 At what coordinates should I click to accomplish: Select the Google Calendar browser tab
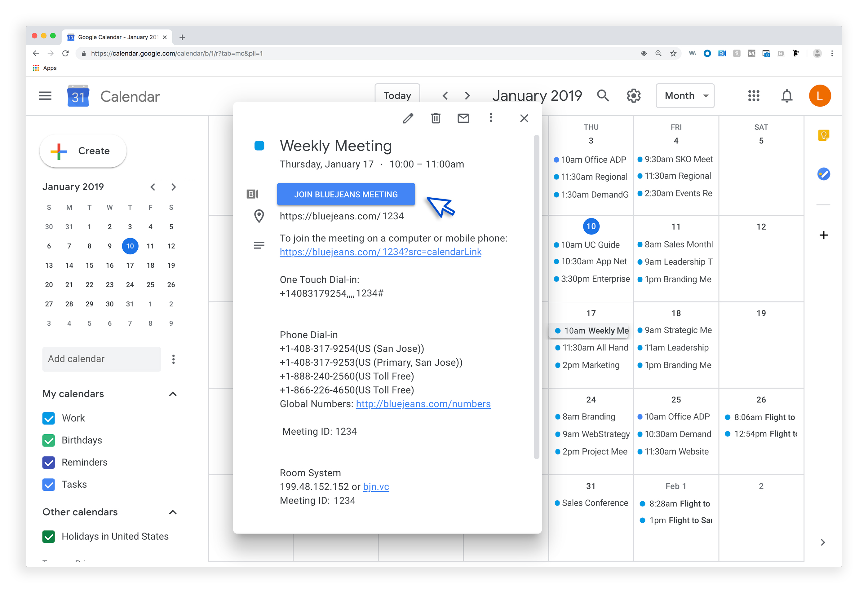[x=117, y=37]
